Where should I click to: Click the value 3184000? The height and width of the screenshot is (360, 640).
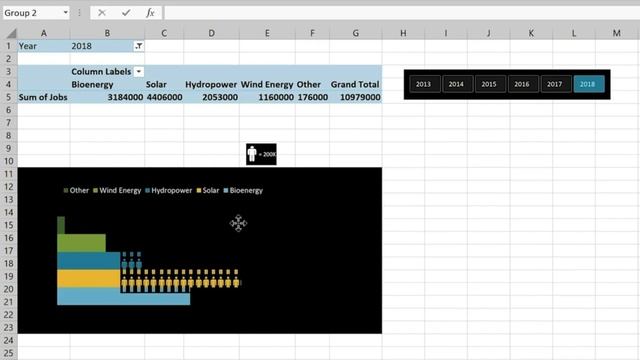[125, 97]
